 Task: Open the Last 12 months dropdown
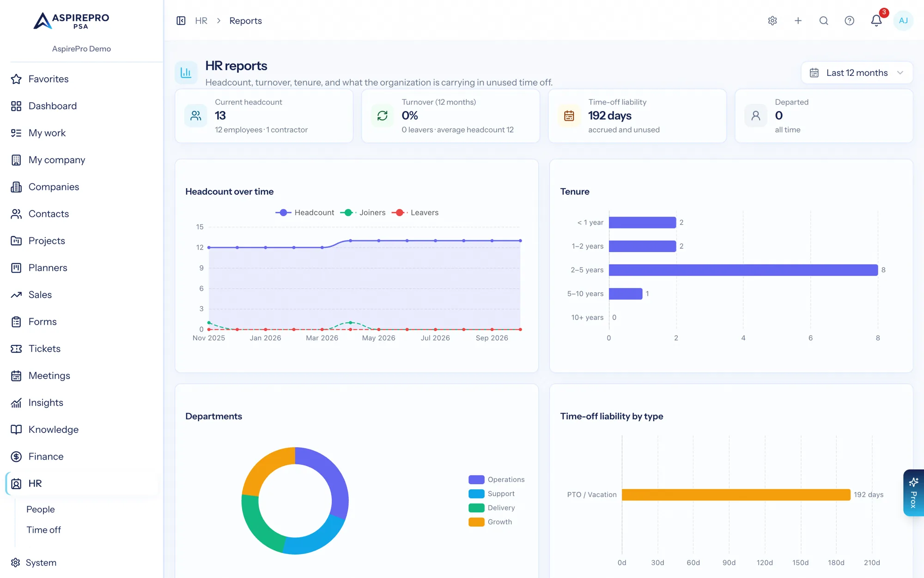(x=857, y=73)
